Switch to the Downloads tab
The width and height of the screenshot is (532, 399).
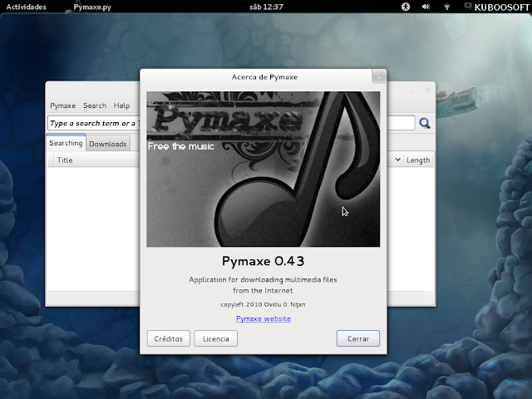(x=108, y=144)
